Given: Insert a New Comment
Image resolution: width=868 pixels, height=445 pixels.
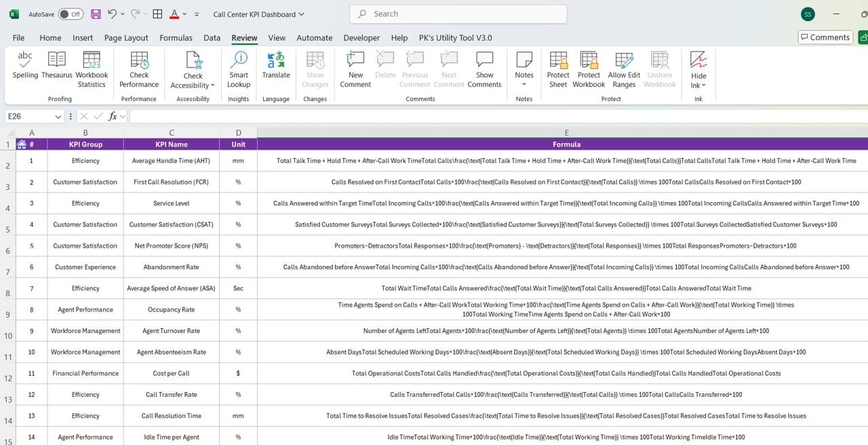Looking at the screenshot, I should (x=355, y=70).
